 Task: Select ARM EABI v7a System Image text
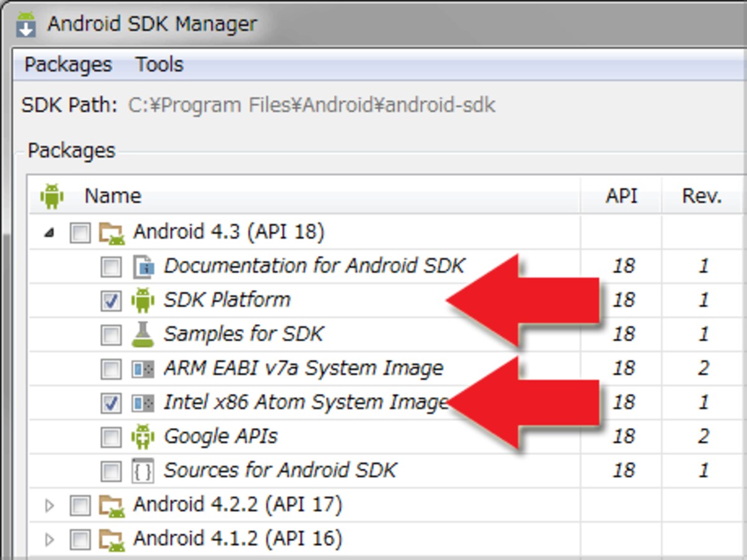303,368
